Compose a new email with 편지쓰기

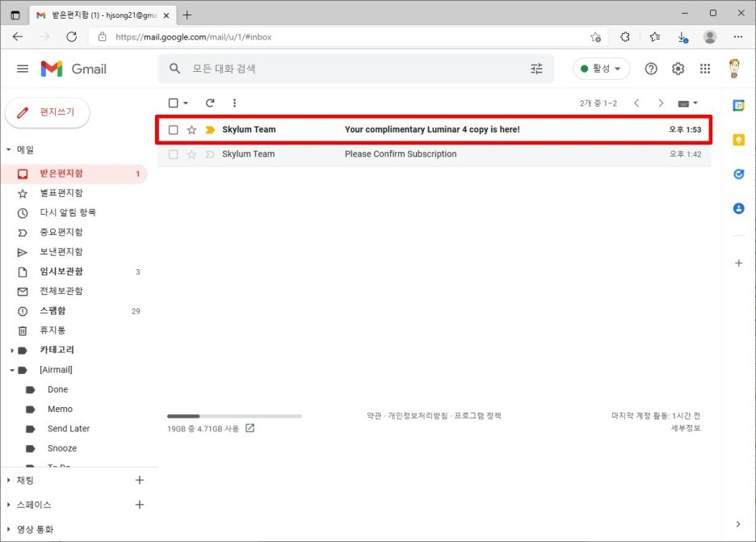(x=47, y=112)
